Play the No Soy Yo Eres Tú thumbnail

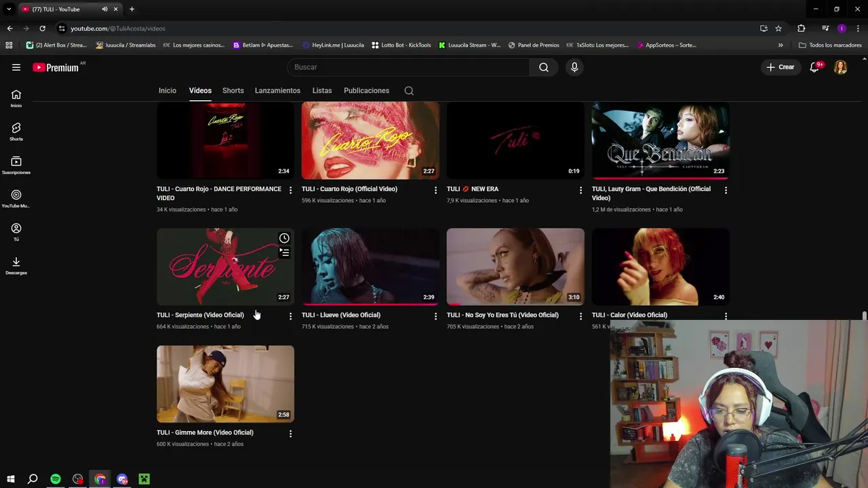coord(515,266)
